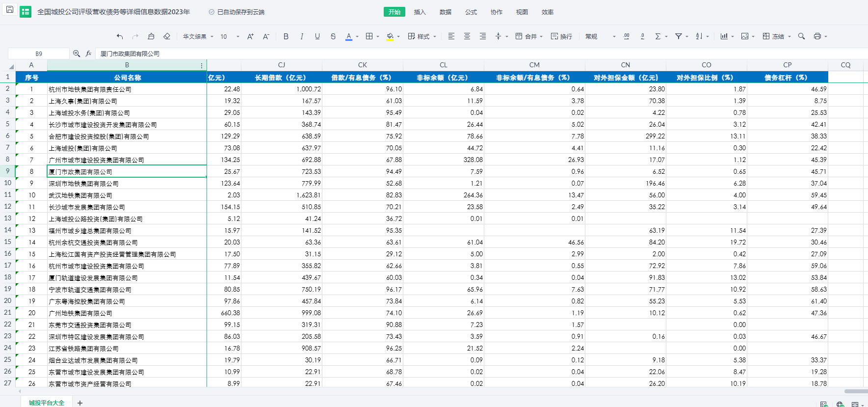Click the cell name box showing B9
Image resolution: width=868 pixels, height=407 pixels.
39,54
